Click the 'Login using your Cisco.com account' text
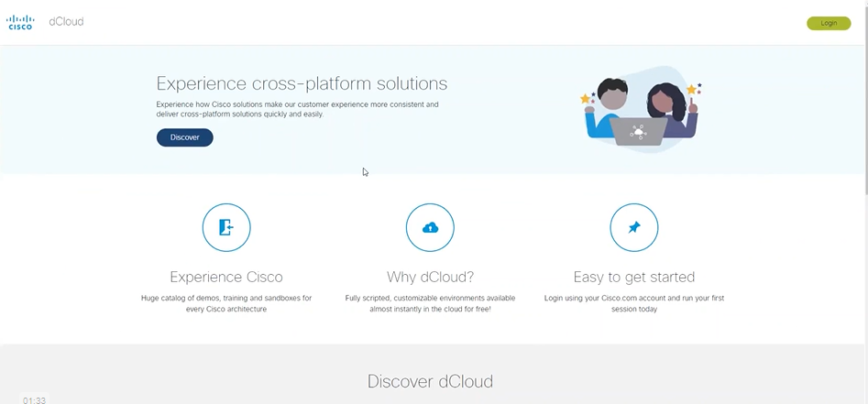 click(x=634, y=303)
